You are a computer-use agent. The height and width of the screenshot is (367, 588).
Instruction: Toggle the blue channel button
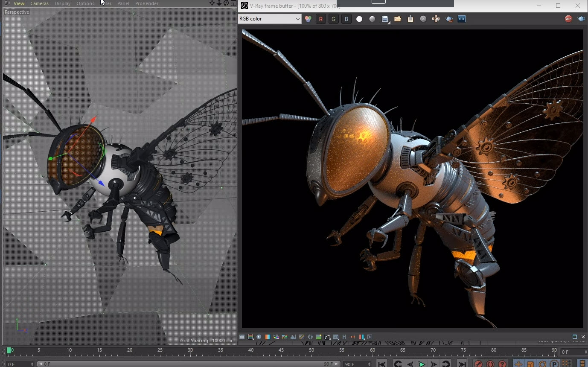tap(346, 19)
